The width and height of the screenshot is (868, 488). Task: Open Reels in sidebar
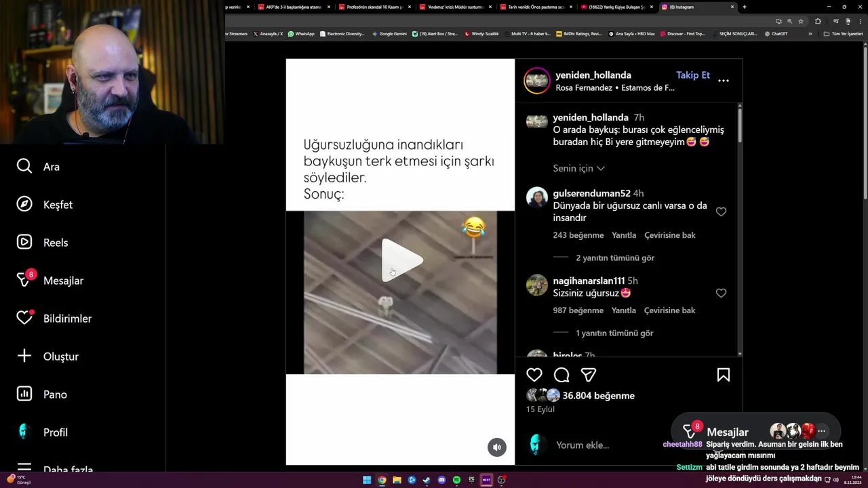(42, 243)
